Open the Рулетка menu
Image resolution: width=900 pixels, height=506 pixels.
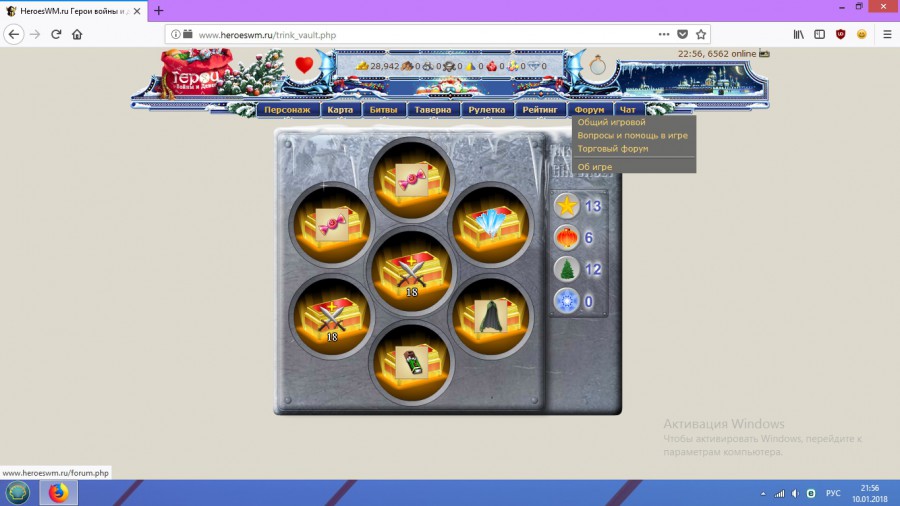487,110
